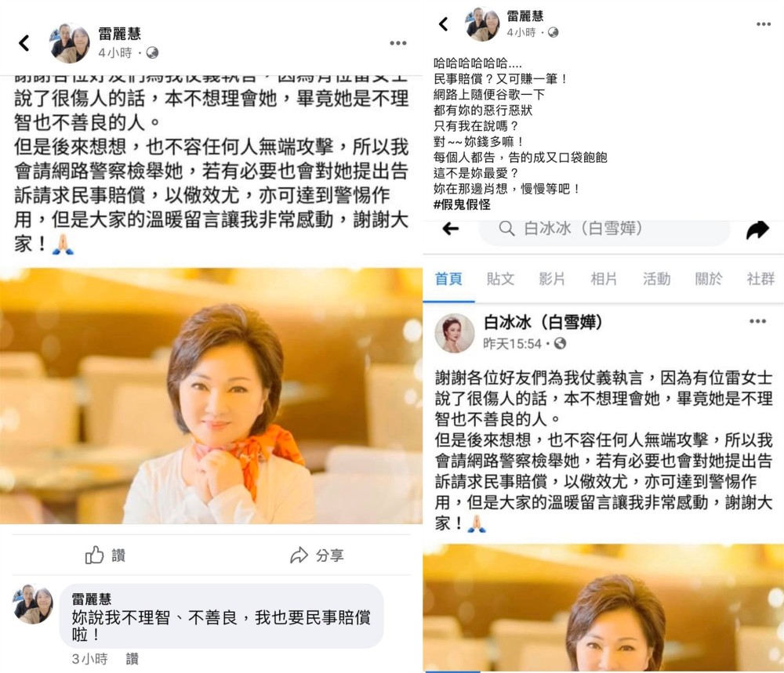Switch to the 貼文 tab
Viewport: 784px width, 673px height.
(x=500, y=279)
